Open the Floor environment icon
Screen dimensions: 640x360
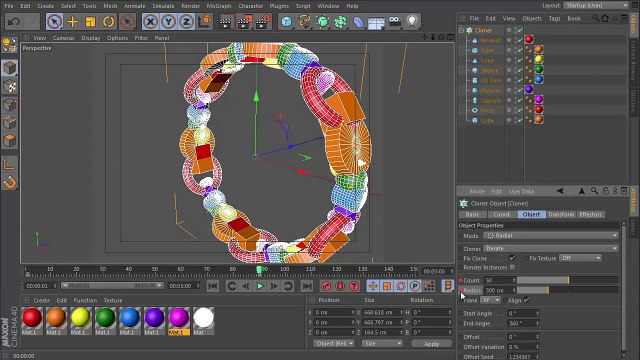point(376,21)
